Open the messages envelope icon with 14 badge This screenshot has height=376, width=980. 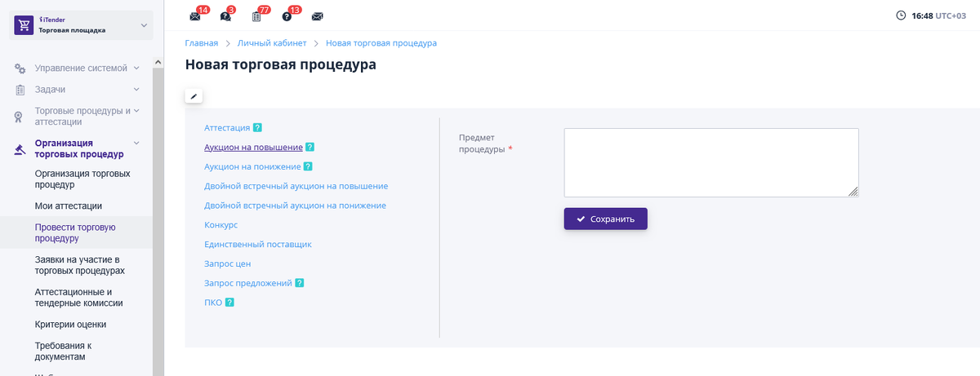click(194, 16)
